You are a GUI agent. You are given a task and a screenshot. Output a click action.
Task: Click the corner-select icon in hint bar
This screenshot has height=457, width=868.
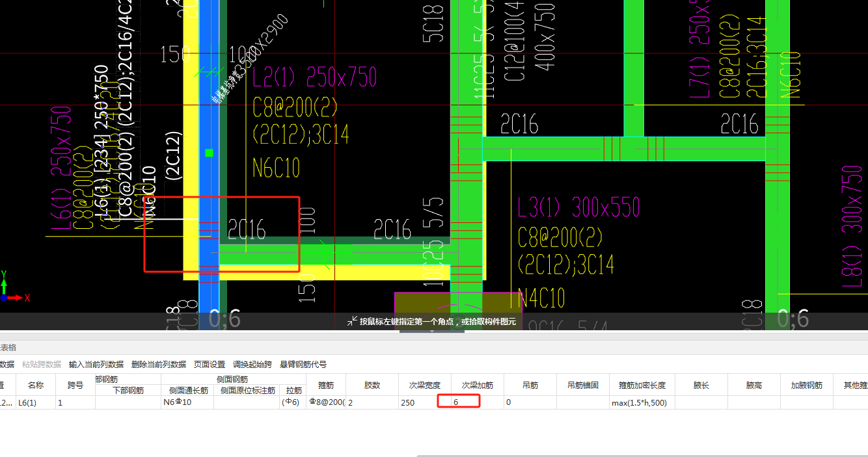[352, 321]
